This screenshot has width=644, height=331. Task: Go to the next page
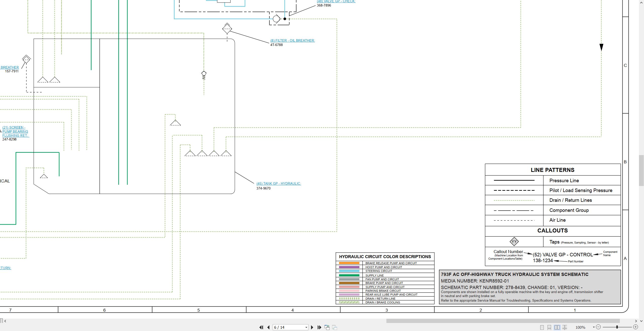point(312,327)
